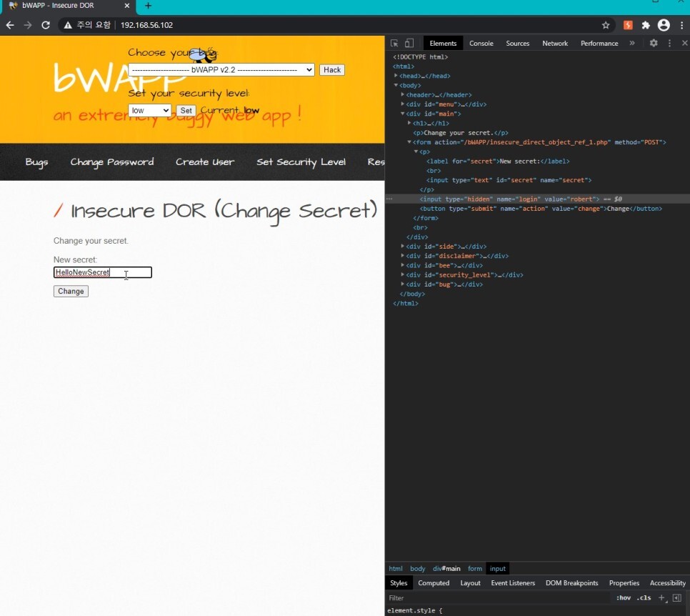Screen dimensions: 690x616
Task: Add new style rule plus icon
Action: point(662,597)
